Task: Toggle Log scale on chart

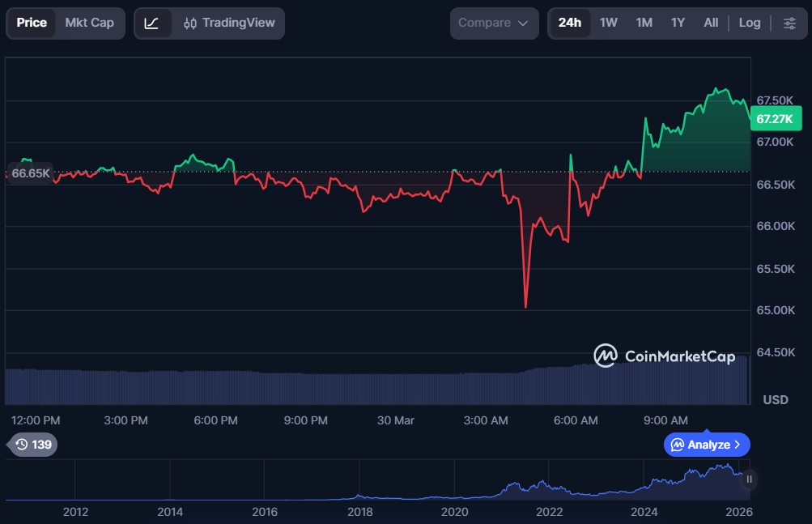Action: pyautogui.click(x=749, y=23)
